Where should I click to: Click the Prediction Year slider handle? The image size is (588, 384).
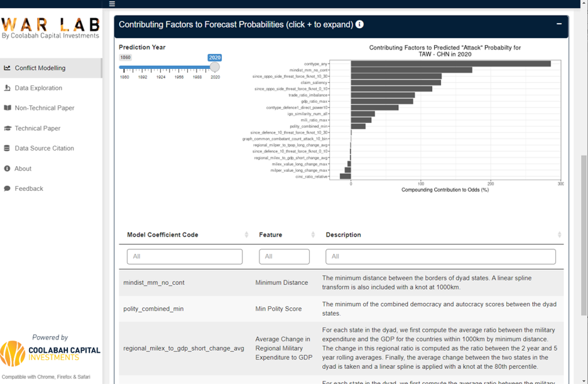tap(215, 67)
